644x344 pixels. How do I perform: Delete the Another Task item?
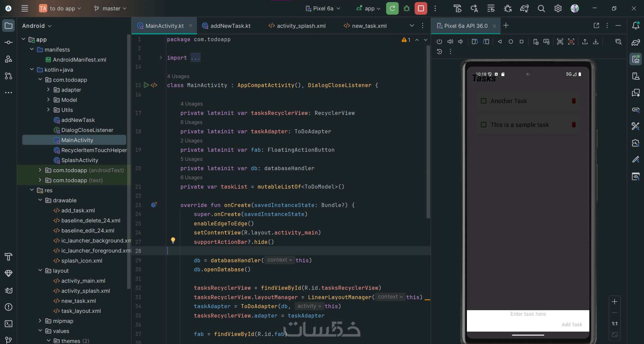pos(574,101)
